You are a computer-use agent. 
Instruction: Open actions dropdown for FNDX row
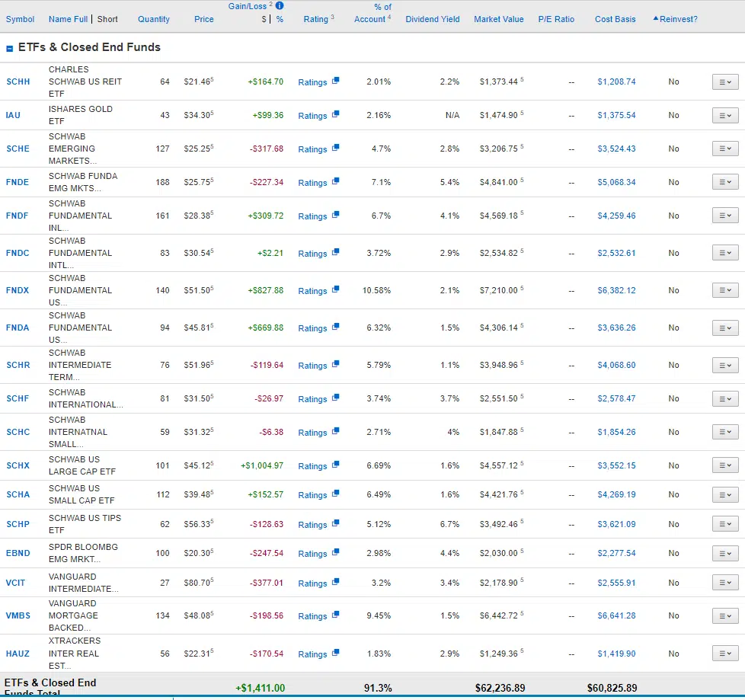tap(725, 290)
